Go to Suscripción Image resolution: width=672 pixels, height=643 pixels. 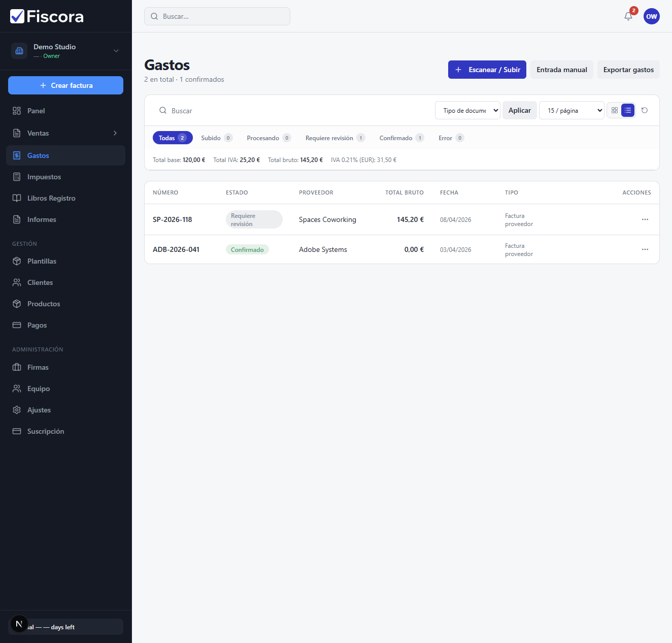click(65, 431)
